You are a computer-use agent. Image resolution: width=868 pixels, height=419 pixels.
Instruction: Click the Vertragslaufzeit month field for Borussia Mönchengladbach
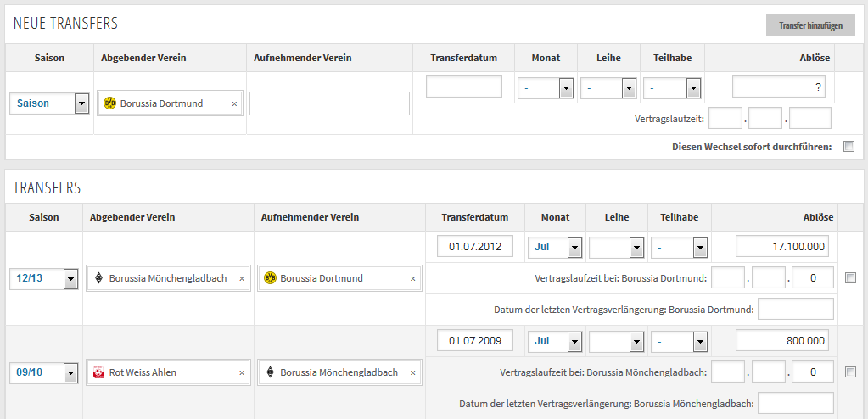pos(769,372)
